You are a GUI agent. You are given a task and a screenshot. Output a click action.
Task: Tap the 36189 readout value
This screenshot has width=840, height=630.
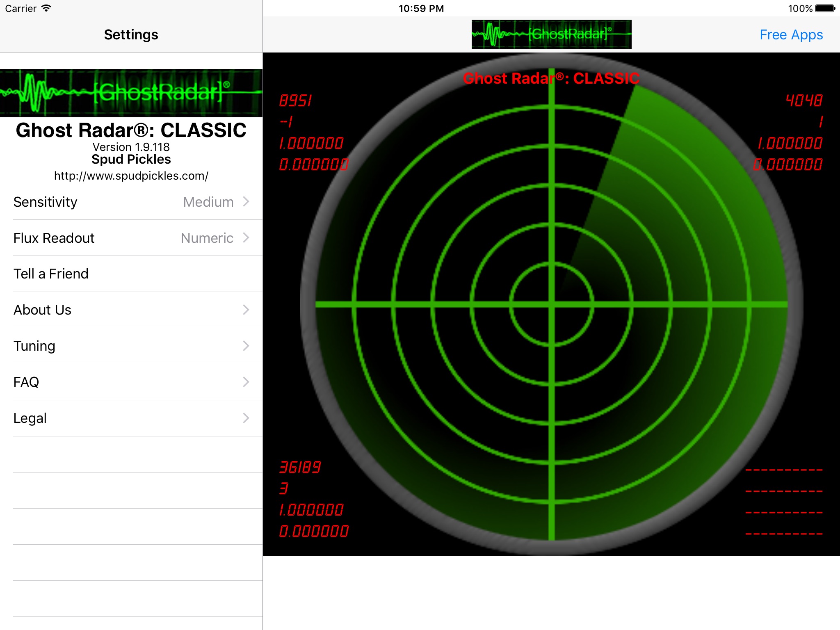(300, 467)
